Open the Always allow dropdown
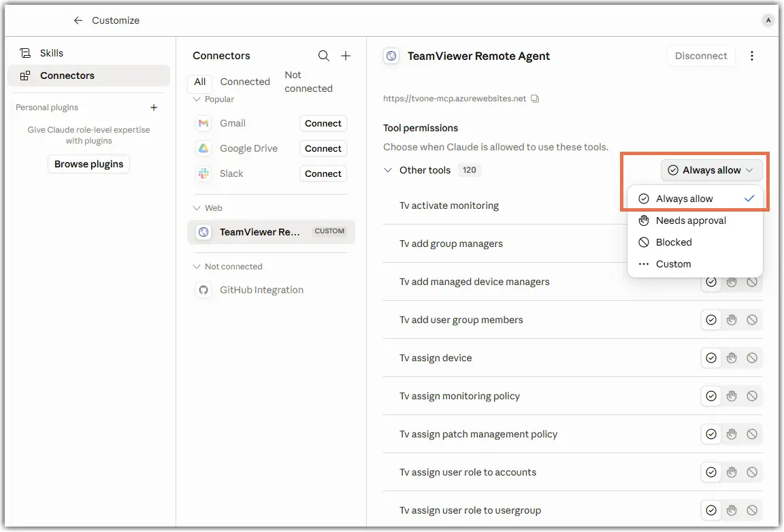This screenshot has width=784, height=532. [711, 171]
